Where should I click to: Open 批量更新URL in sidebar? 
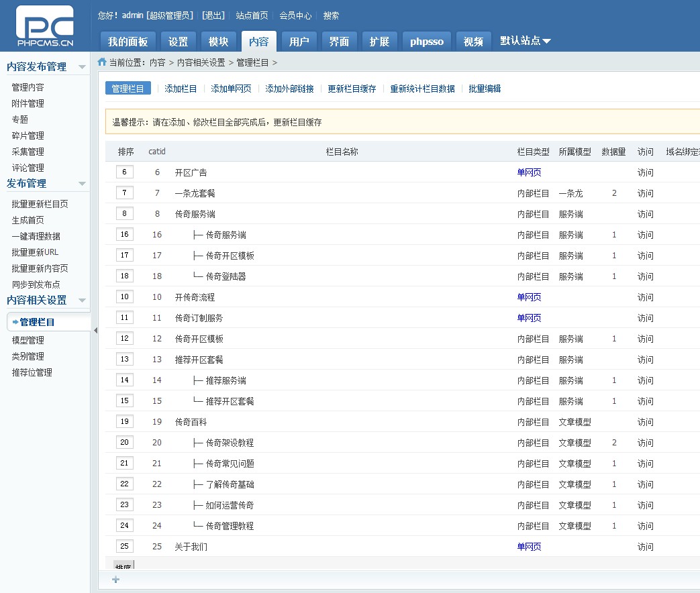click(x=35, y=252)
